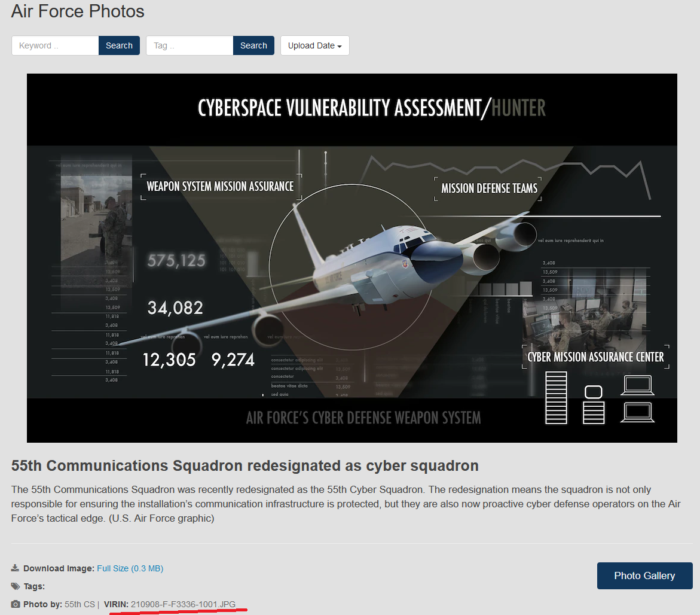Click the Tags label

tap(34, 586)
